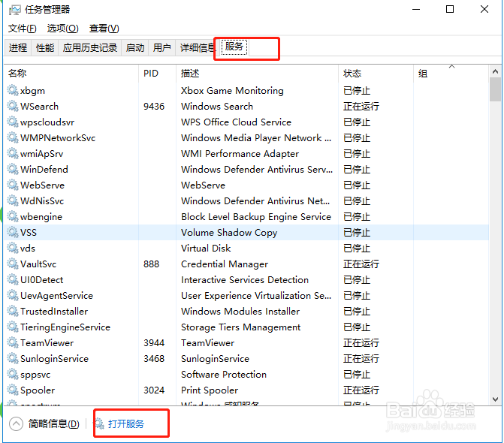Screen dimensions: 504x443
Task: Click the 打开服务 link
Action: [x=126, y=424]
